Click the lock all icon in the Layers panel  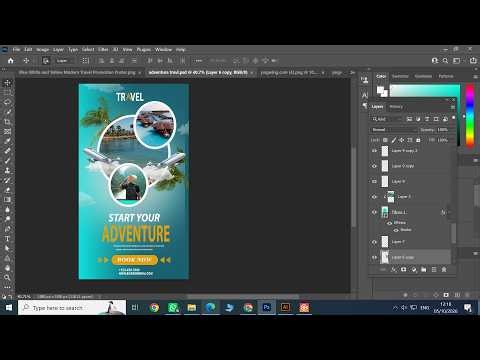click(x=418, y=140)
